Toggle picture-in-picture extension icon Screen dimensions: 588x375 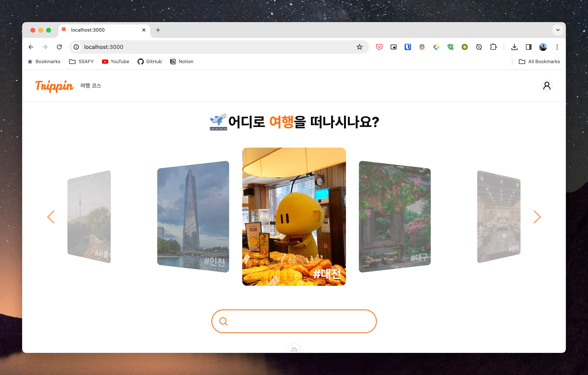[x=393, y=47]
